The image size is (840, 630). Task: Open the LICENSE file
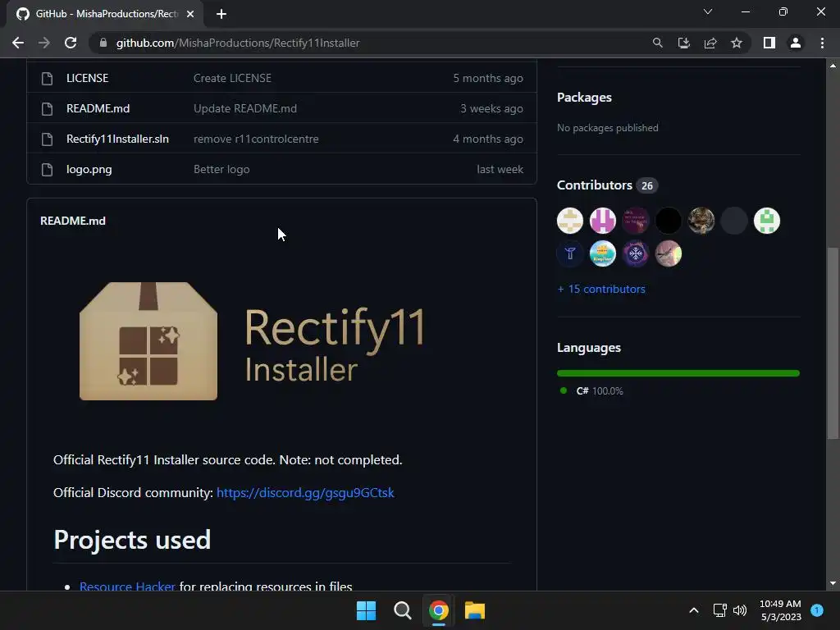click(x=87, y=78)
